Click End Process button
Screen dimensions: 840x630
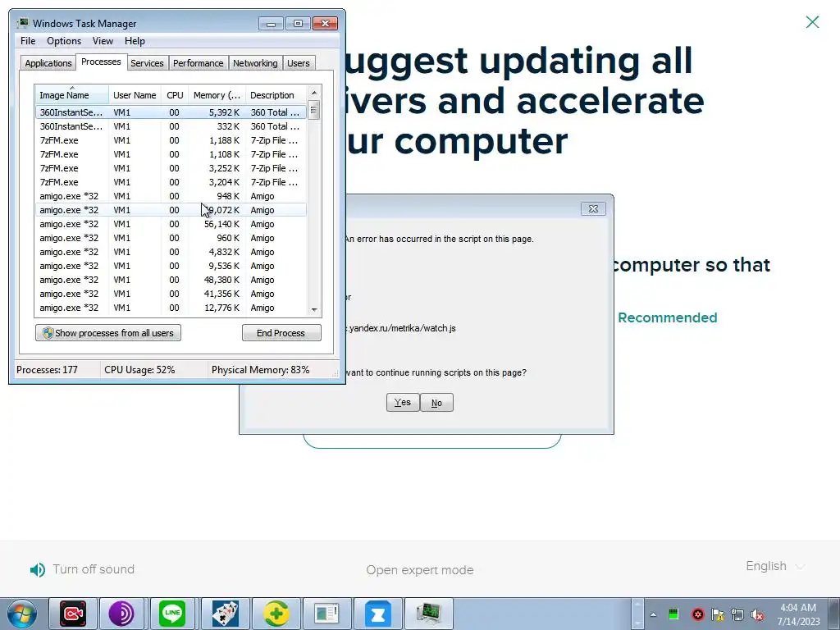click(281, 333)
